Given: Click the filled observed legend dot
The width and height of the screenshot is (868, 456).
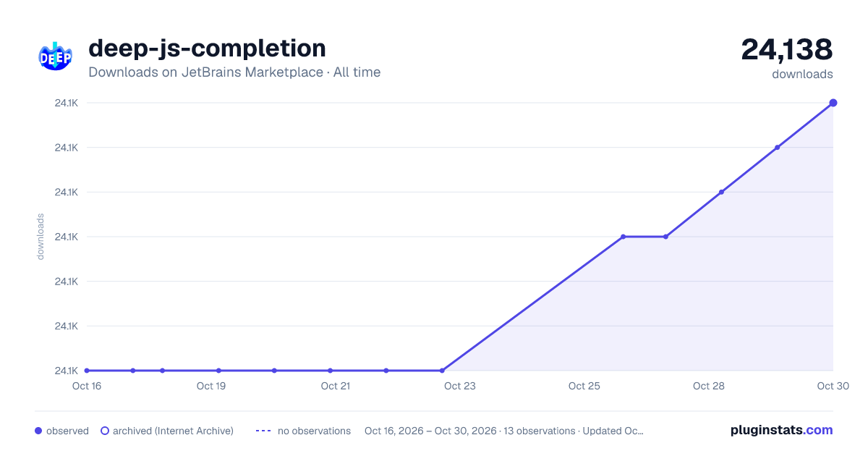Looking at the screenshot, I should [x=38, y=431].
